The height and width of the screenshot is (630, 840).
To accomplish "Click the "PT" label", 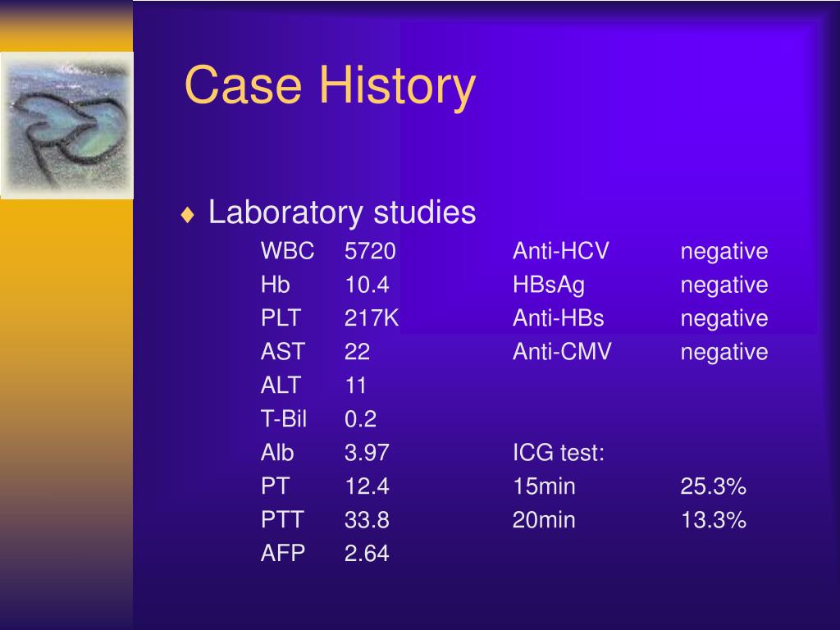I will point(276,486).
